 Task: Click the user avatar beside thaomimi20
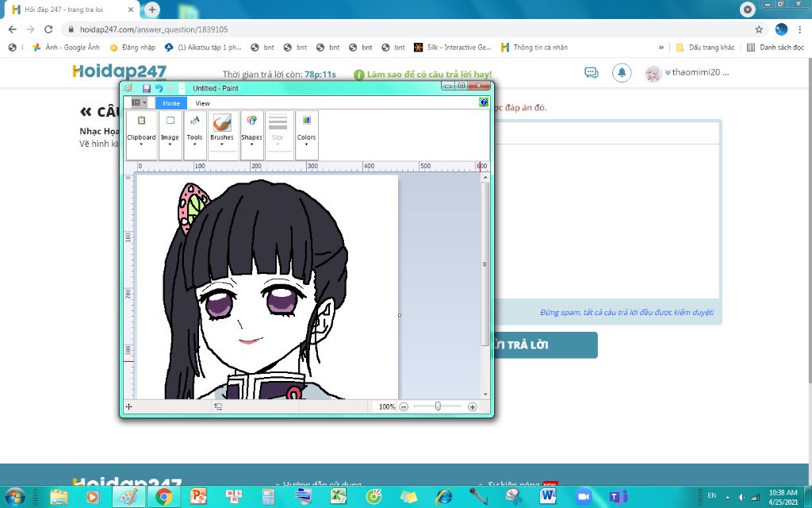tap(653, 73)
